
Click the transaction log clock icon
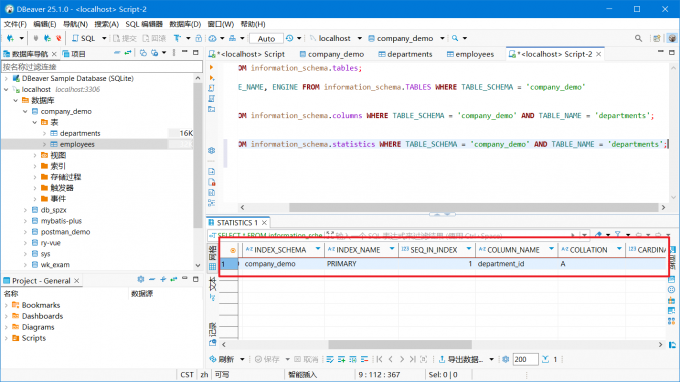tap(289, 38)
